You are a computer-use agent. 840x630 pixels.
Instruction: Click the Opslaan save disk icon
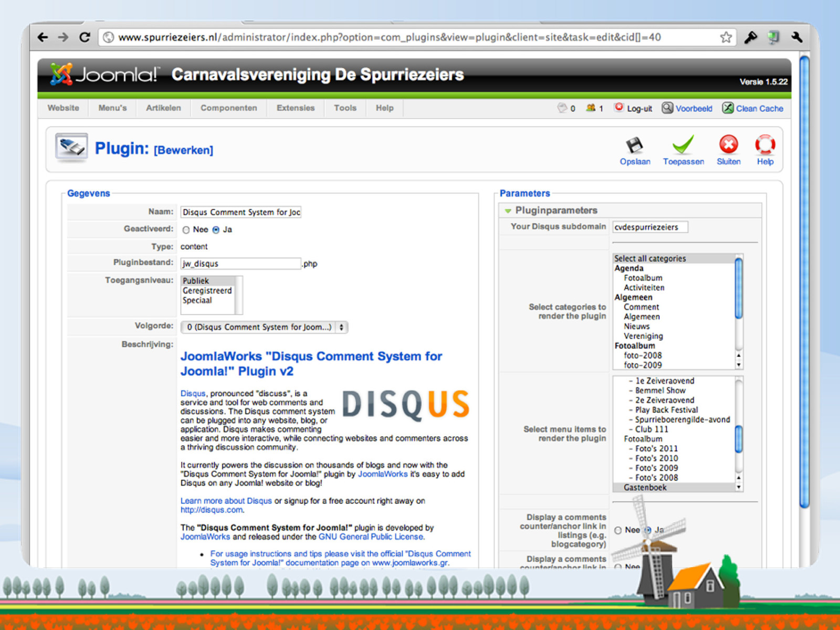point(635,145)
